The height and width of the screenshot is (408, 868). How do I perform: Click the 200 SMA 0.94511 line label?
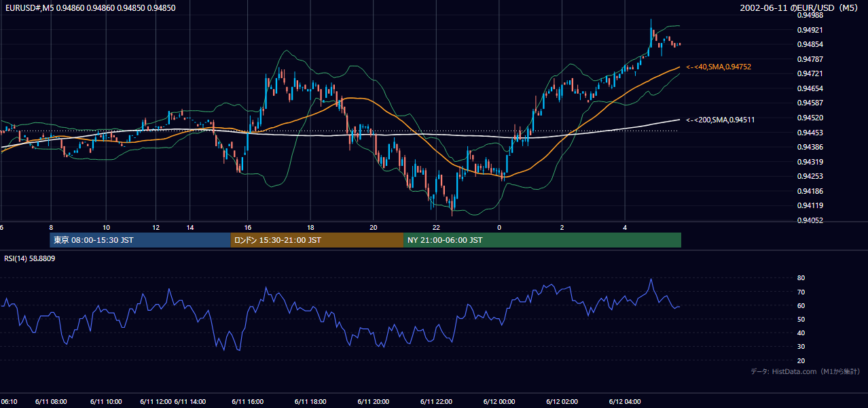point(721,120)
